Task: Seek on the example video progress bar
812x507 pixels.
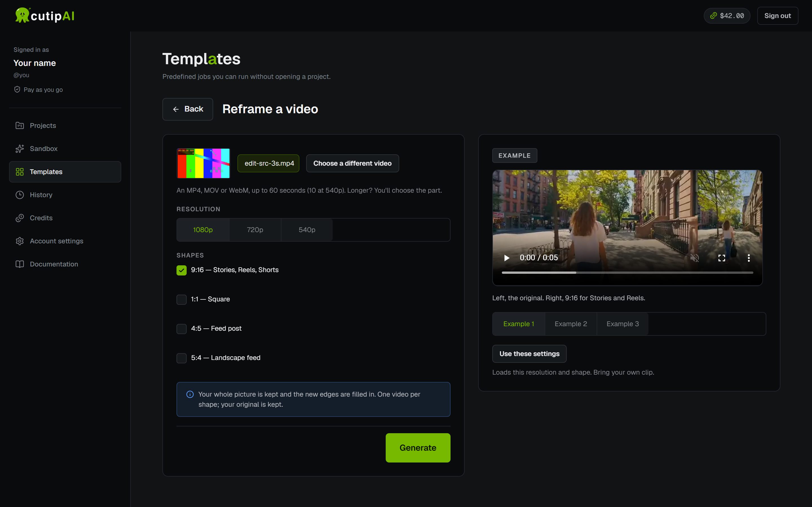Action: [x=627, y=273]
